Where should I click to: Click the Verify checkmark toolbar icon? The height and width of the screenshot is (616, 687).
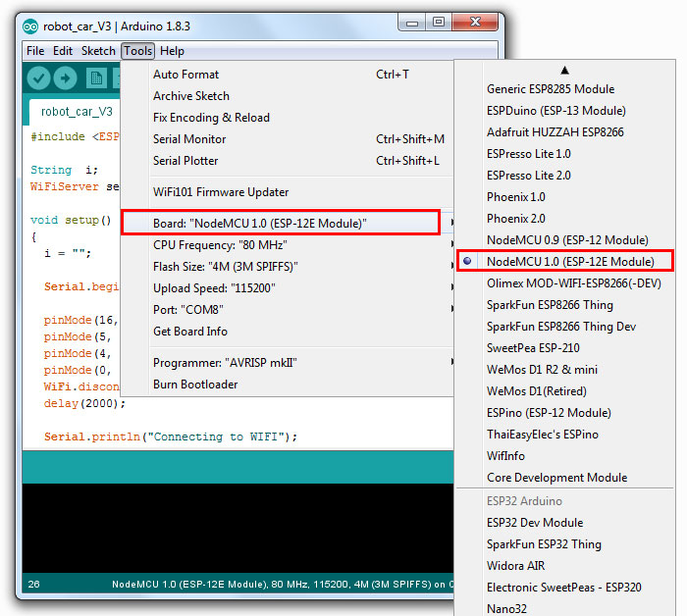[x=38, y=78]
